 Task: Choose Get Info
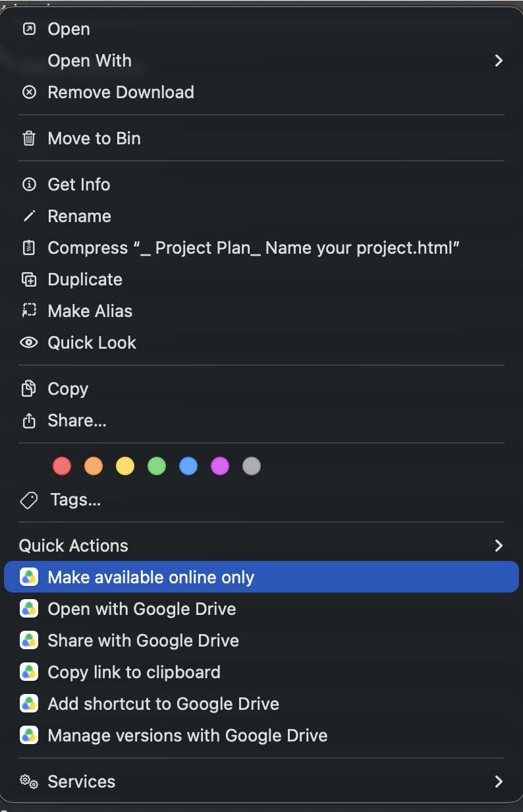(261, 185)
